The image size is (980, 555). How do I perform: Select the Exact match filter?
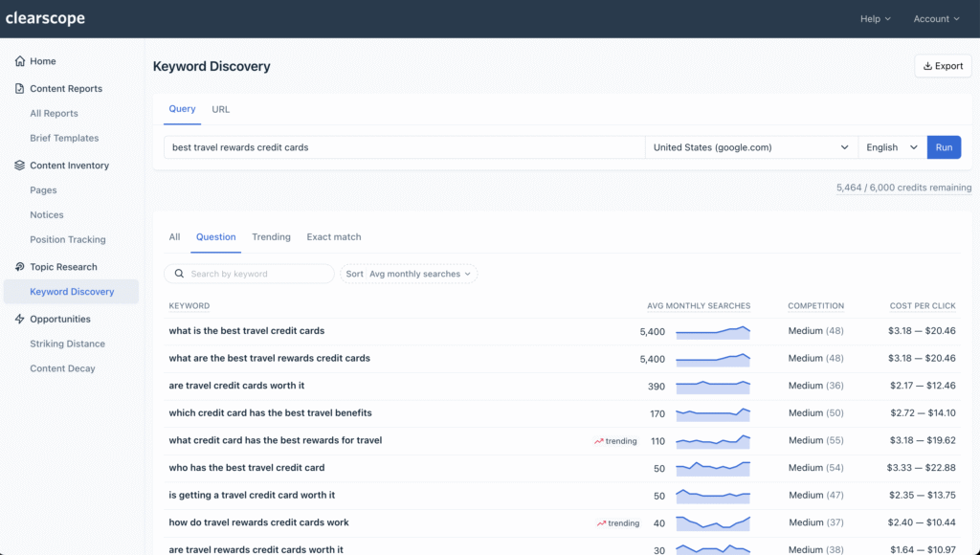tap(333, 236)
